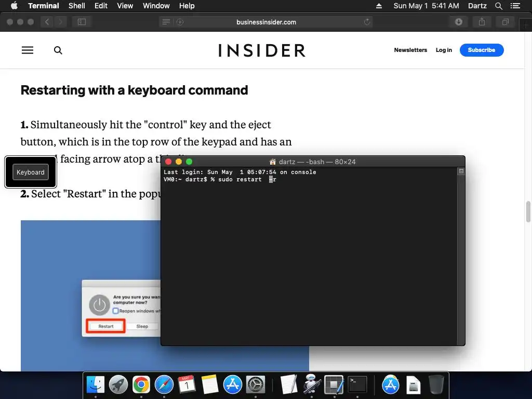This screenshot has width=532, height=399.
Task: Open Automator from the Dock
Action: point(312,385)
